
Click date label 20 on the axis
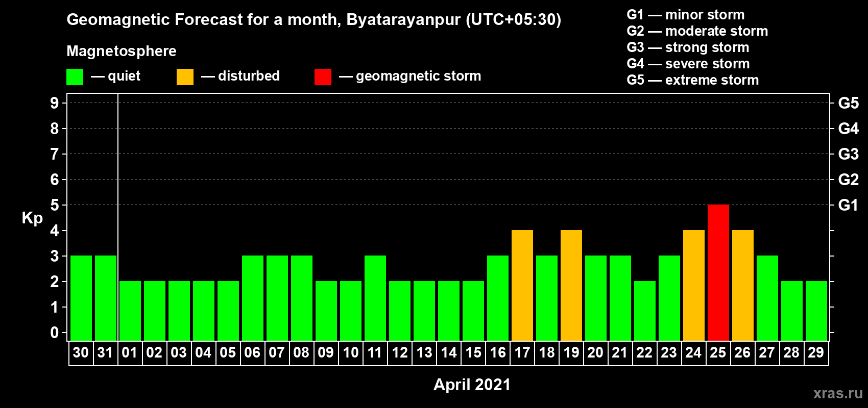(595, 352)
